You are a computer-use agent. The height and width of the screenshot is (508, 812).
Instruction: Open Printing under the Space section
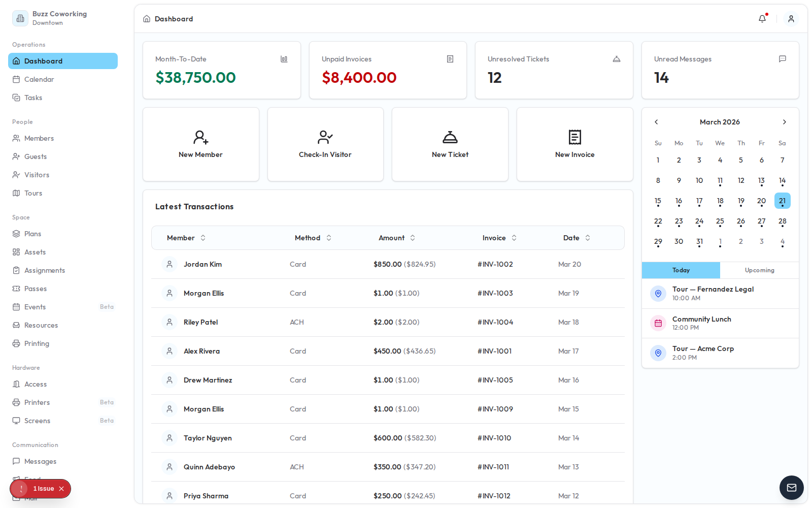pyautogui.click(x=36, y=343)
